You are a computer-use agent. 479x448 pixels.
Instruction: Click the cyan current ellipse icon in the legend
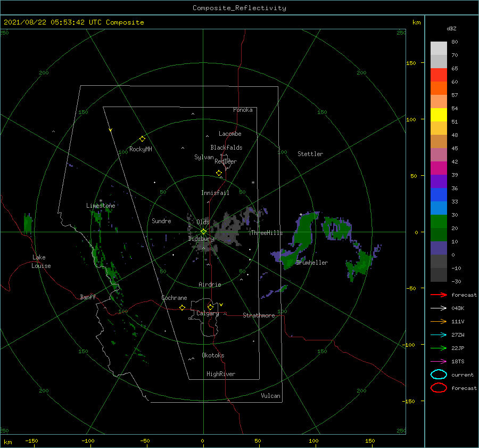tap(439, 374)
